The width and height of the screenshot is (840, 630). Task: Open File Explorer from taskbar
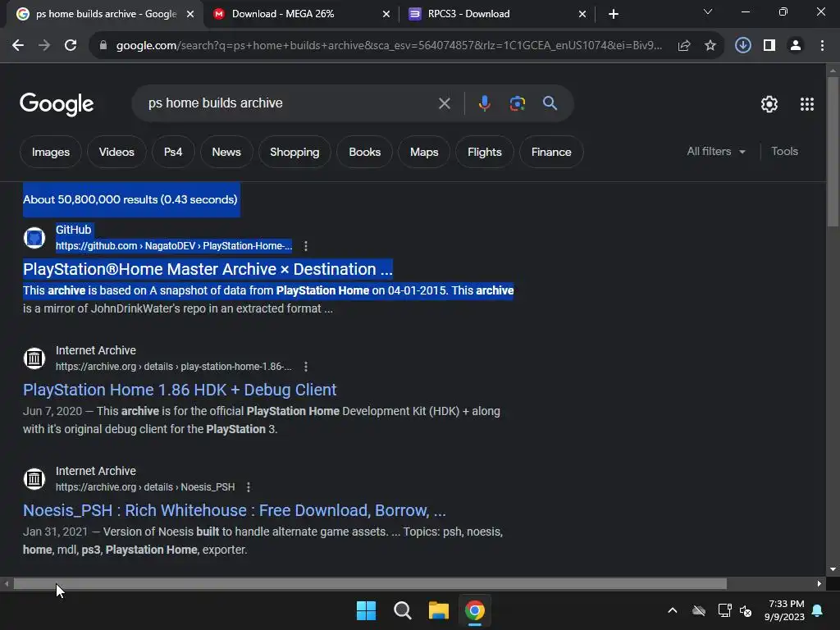click(x=438, y=610)
